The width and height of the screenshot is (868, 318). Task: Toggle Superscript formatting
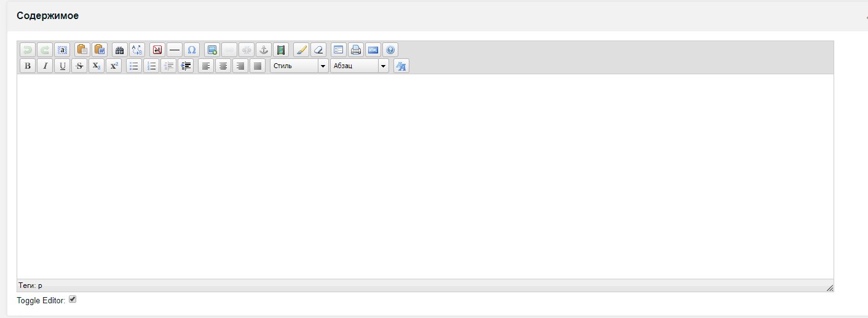(x=114, y=66)
